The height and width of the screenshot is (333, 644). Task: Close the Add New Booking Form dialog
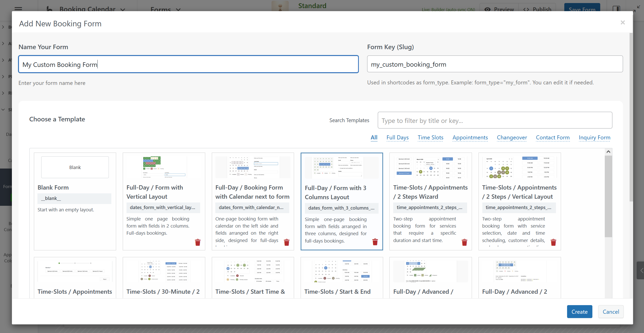pos(623,23)
